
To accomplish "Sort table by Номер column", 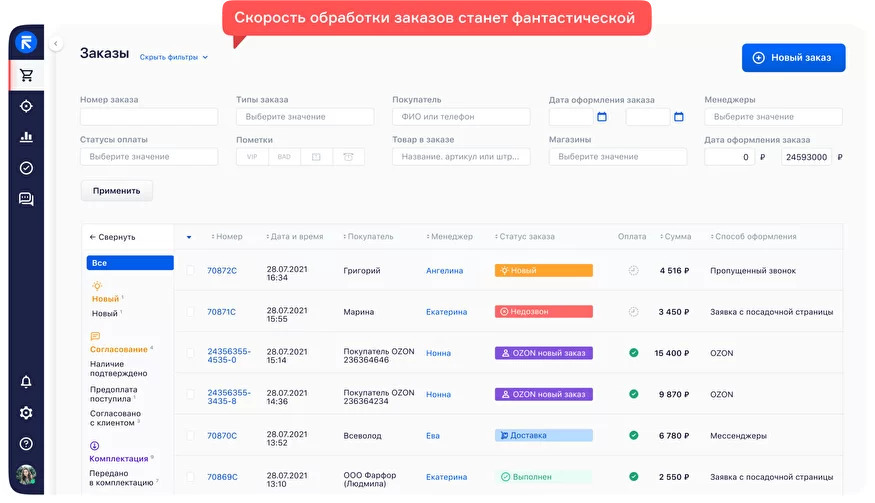I will coord(227,237).
